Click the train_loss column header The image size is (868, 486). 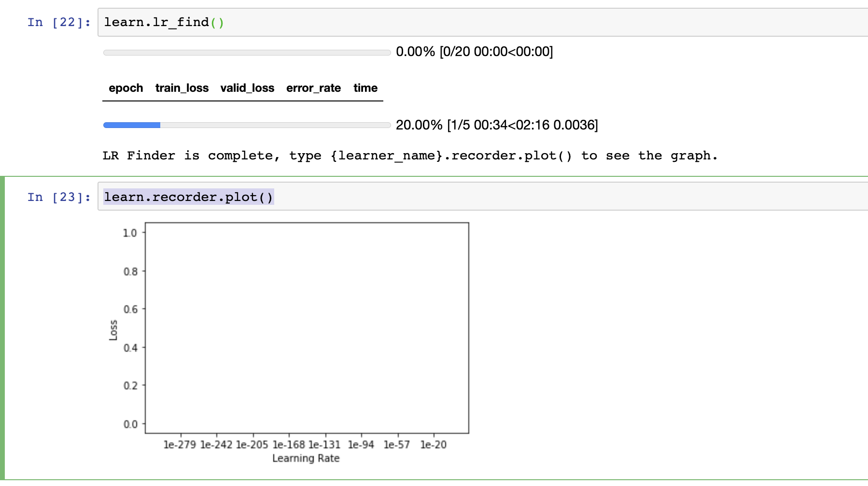pos(182,88)
